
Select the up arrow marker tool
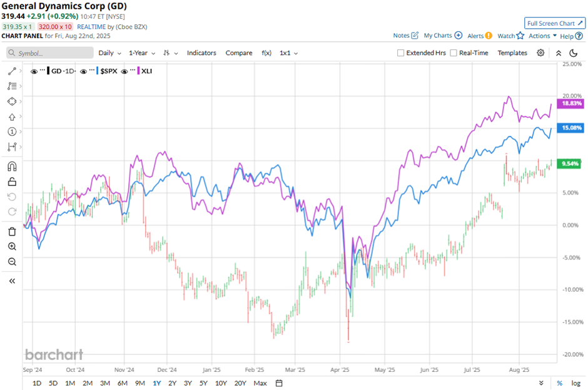12,116
